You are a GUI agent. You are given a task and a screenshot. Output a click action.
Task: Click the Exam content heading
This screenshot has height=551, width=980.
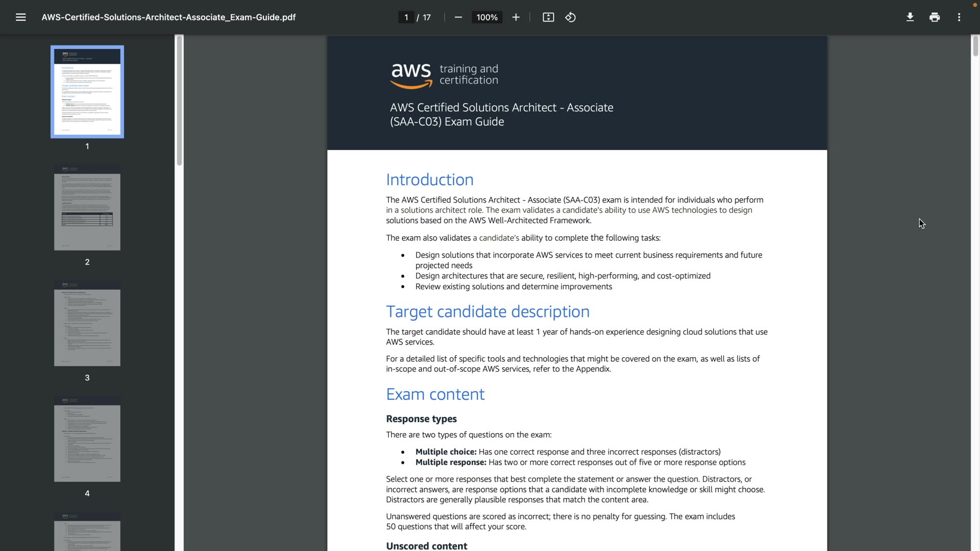(435, 394)
